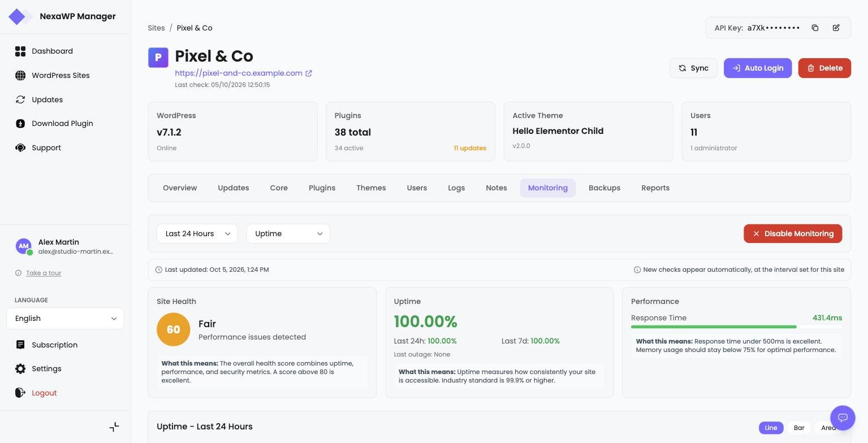Open the Uptime metric dropdown
The height and width of the screenshot is (443, 868).
(x=288, y=234)
